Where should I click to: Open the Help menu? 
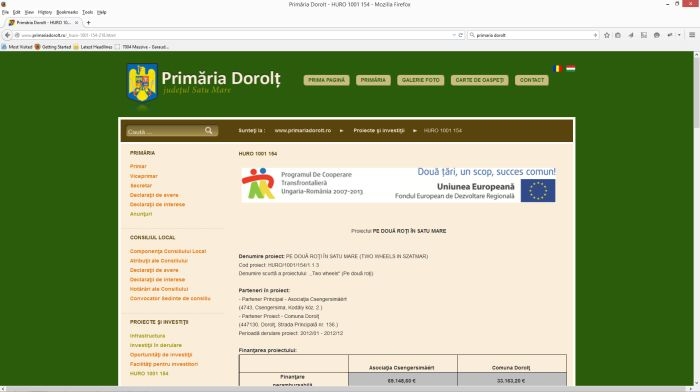click(102, 12)
